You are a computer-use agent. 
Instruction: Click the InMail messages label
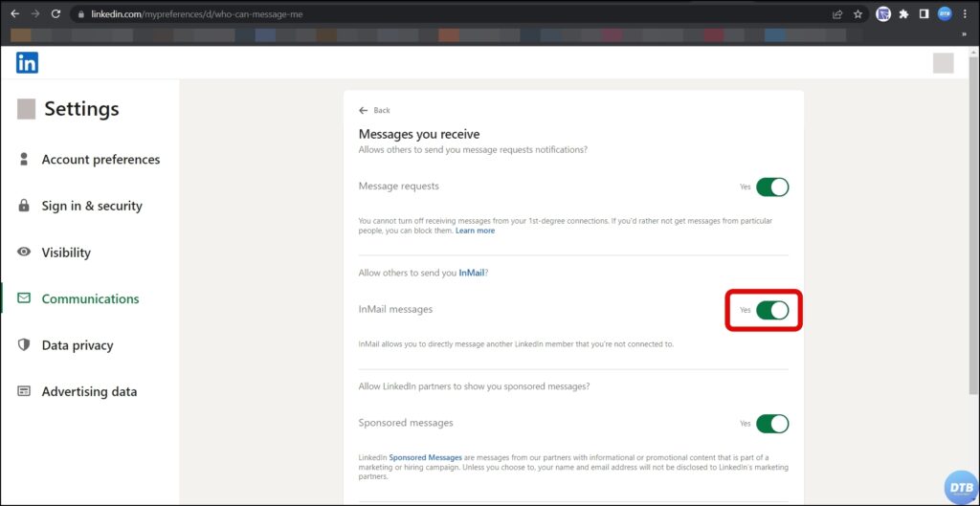coord(395,309)
